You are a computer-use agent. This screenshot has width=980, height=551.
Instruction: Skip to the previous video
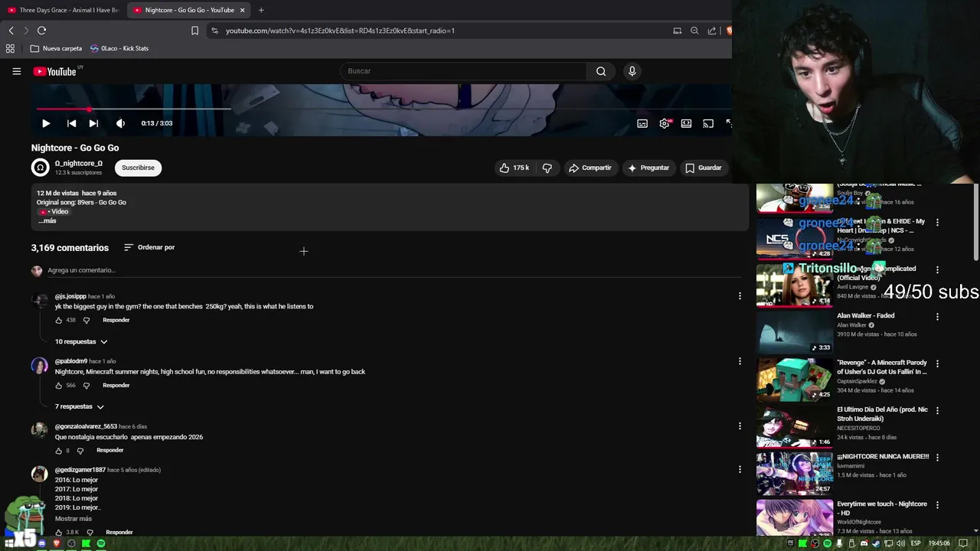71,123
